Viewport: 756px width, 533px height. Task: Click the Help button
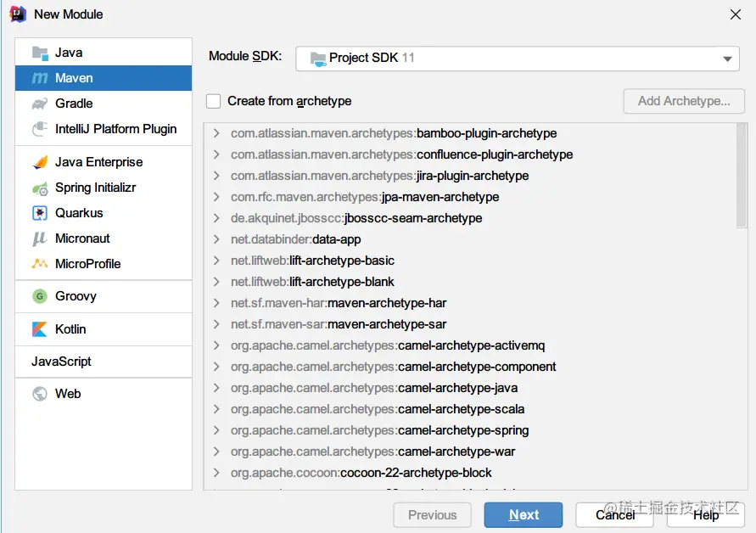pos(706,515)
